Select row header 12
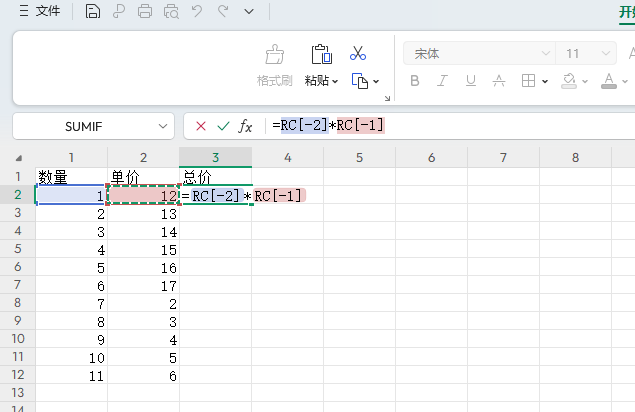This screenshot has height=412, width=635. [x=17, y=375]
